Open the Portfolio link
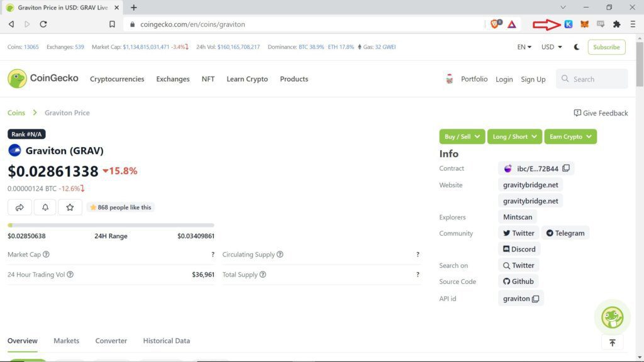Screen dimensions: 644x362 tap(474, 79)
